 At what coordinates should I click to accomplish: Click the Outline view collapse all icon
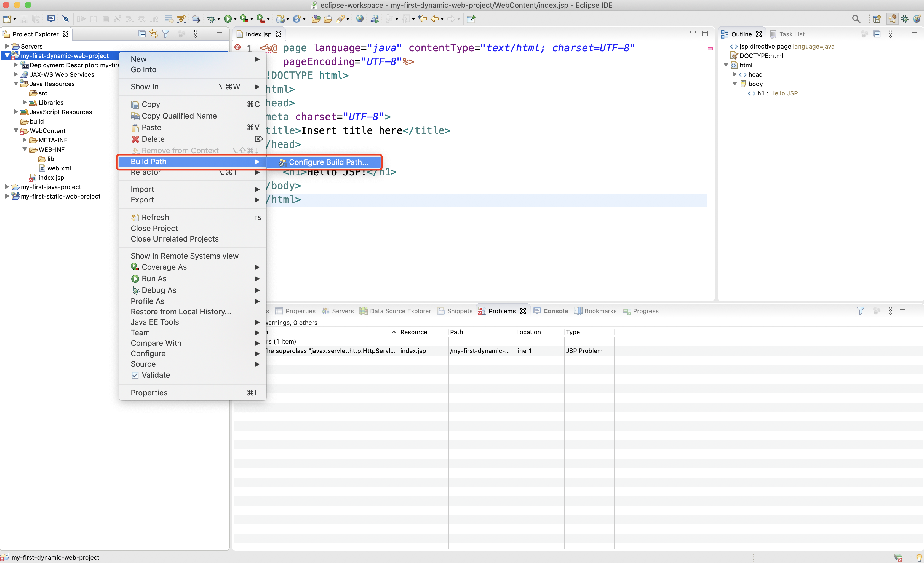[877, 34]
